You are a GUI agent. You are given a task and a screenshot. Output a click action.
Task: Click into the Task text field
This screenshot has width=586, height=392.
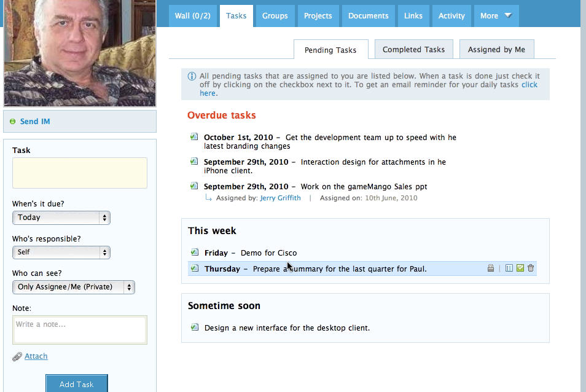point(80,173)
